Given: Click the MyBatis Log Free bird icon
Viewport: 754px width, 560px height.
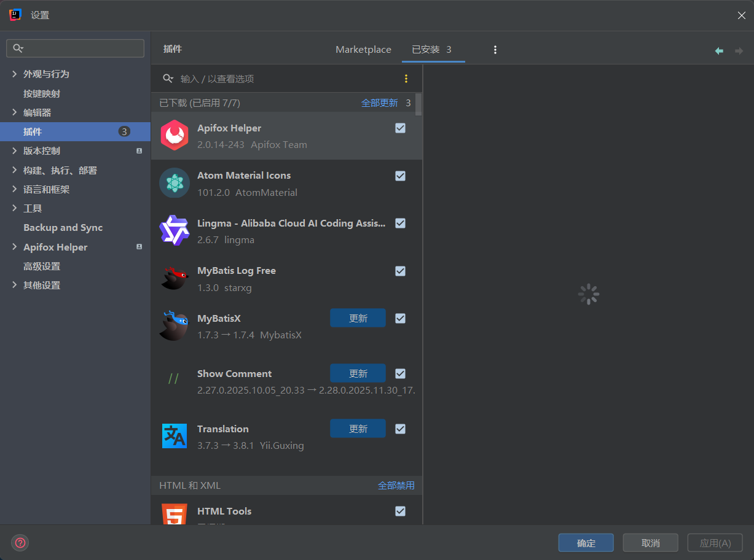Looking at the screenshot, I should 175,278.
